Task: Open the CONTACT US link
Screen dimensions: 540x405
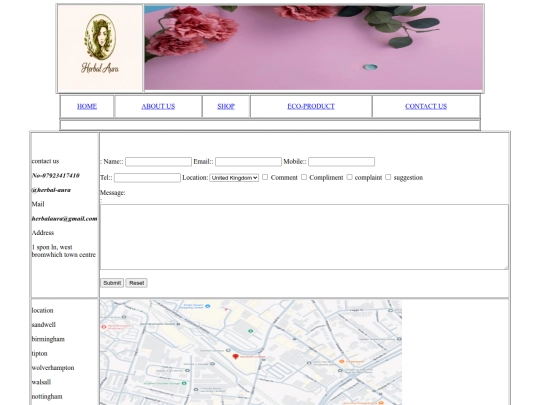Action: 426,106
